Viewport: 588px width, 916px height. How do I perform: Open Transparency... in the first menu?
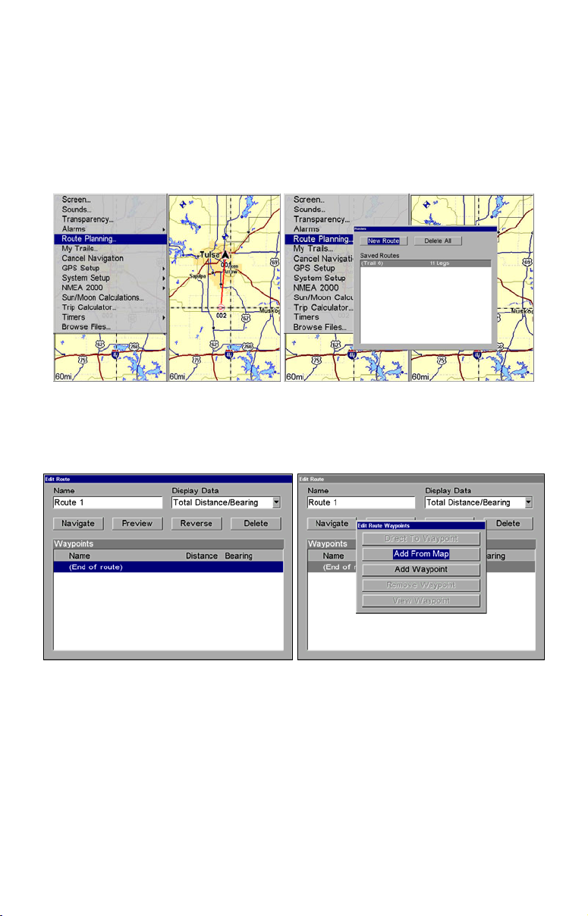point(87,219)
